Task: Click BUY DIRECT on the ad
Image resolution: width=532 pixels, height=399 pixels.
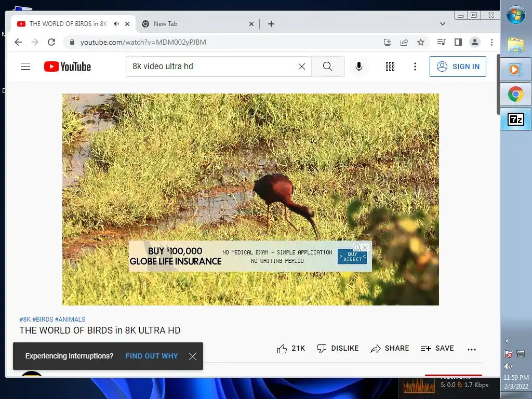Action: (x=352, y=257)
